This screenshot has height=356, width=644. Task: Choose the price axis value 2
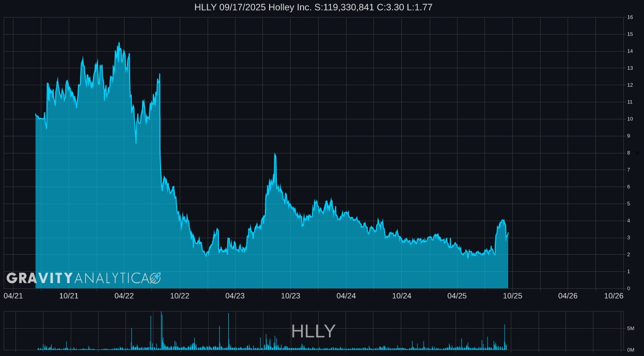tap(629, 255)
